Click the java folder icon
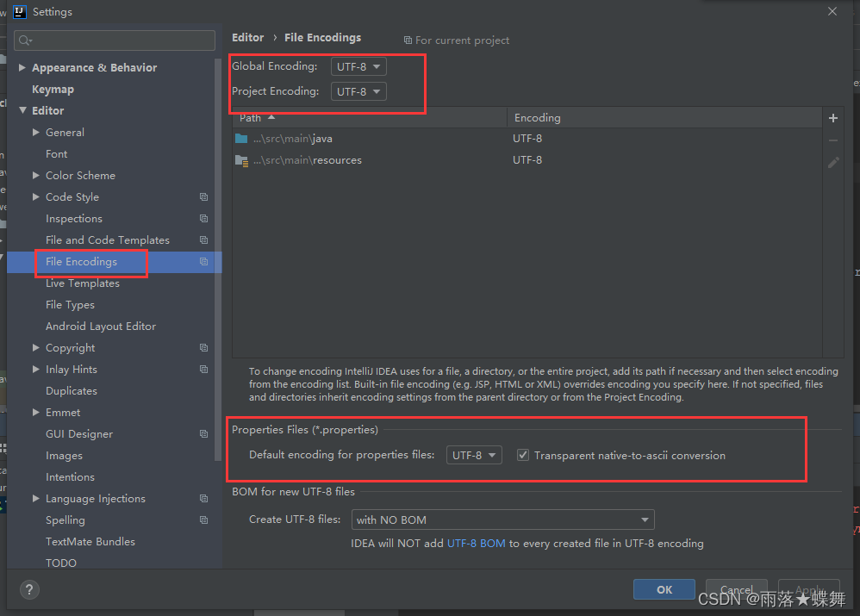 coord(241,138)
